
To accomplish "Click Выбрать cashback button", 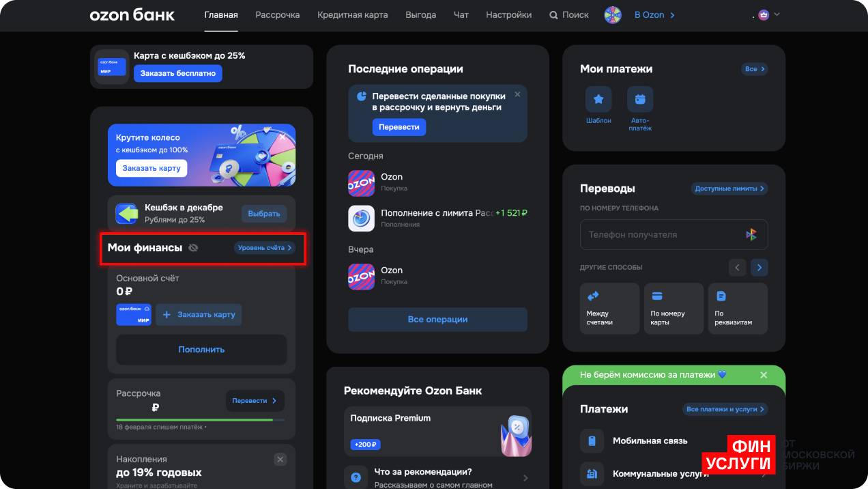I will 264,214.
